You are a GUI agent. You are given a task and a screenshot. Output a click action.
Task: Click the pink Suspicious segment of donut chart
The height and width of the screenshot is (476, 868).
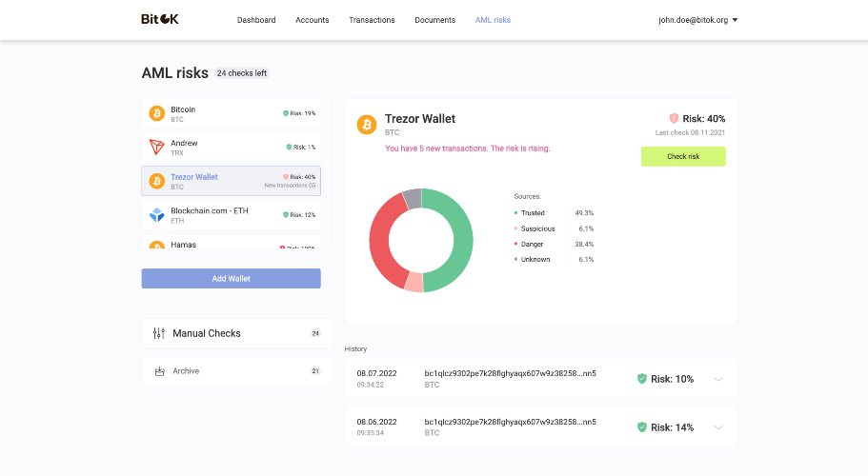tap(414, 282)
